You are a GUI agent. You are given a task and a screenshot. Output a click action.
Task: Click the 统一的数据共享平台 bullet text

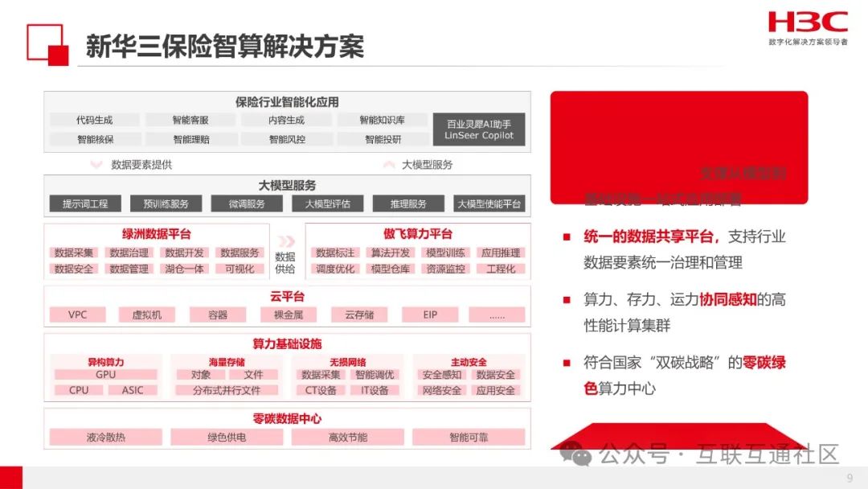(651, 237)
